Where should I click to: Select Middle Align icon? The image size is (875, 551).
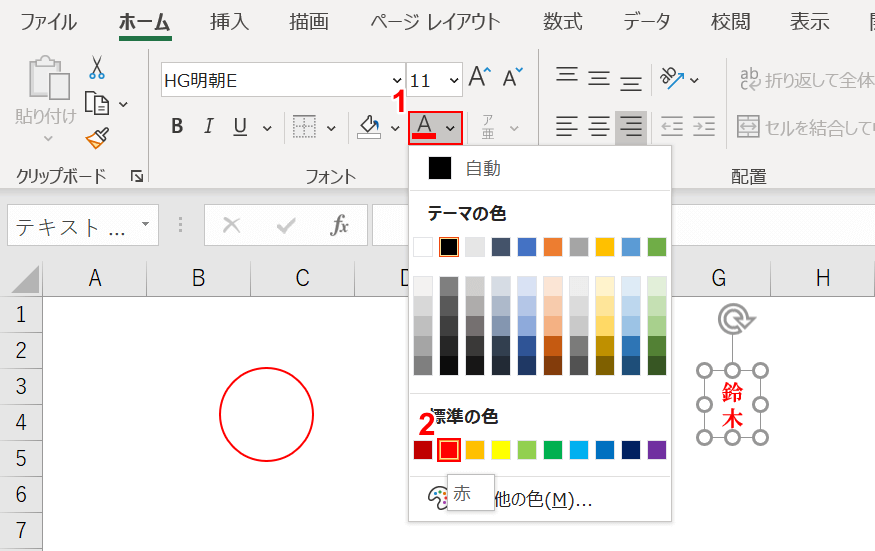[x=599, y=78]
